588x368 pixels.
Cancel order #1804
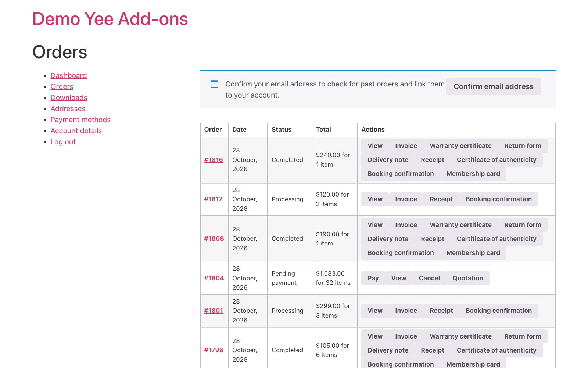[429, 278]
